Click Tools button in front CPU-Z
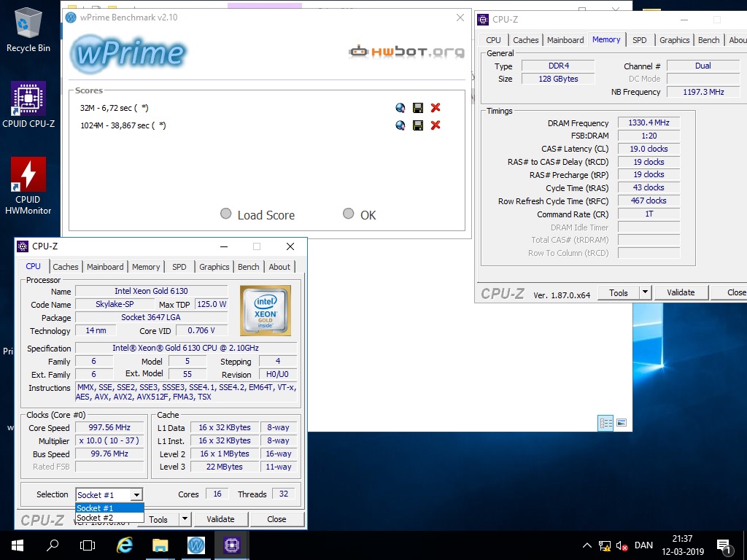Image resolution: width=747 pixels, height=560 pixels. pyautogui.click(x=158, y=519)
